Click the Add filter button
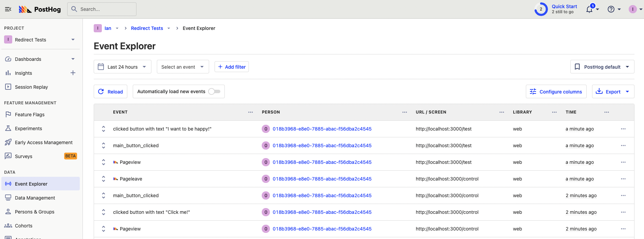 [x=232, y=67]
